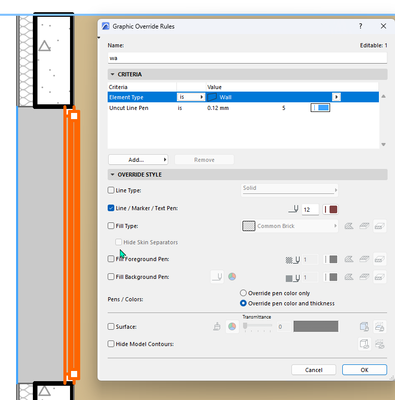Select the Uncut Line Pen criteria row
Image resolution: width=395 pixels, height=400 pixels.
click(x=243, y=108)
